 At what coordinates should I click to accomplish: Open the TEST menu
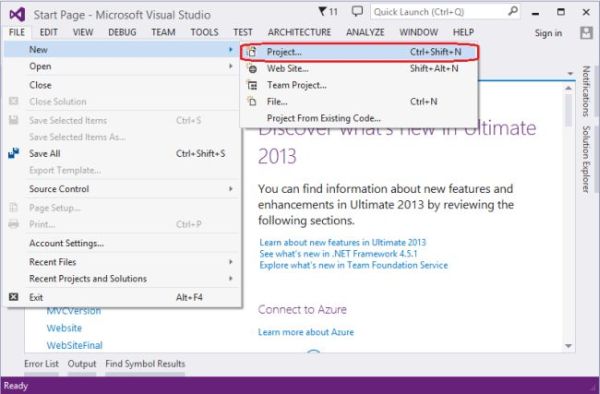click(243, 33)
